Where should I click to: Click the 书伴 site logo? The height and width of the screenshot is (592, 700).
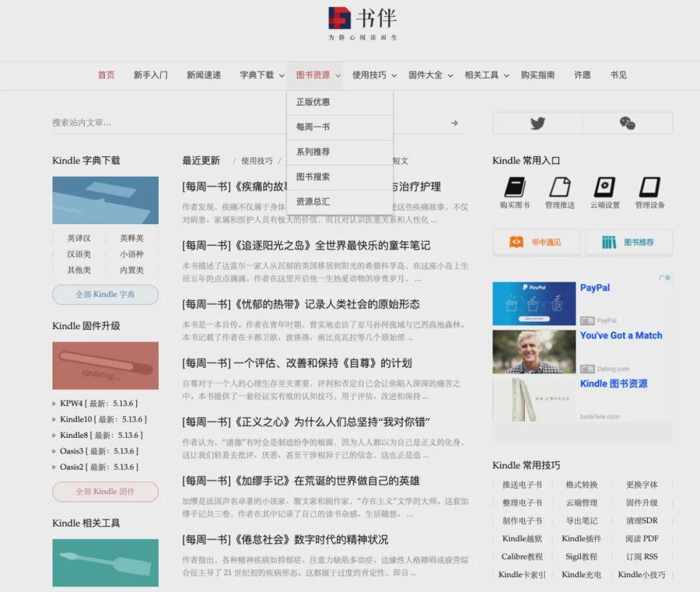click(362, 23)
